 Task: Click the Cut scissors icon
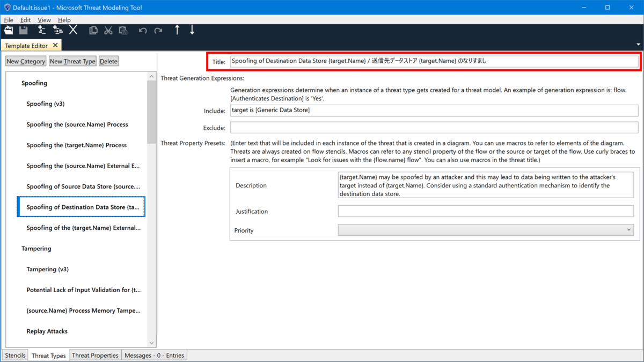click(108, 31)
